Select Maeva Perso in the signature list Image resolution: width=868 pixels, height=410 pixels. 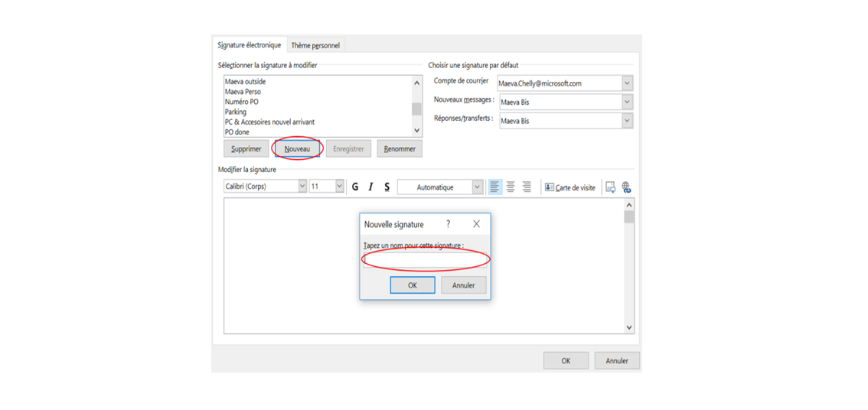(x=243, y=92)
